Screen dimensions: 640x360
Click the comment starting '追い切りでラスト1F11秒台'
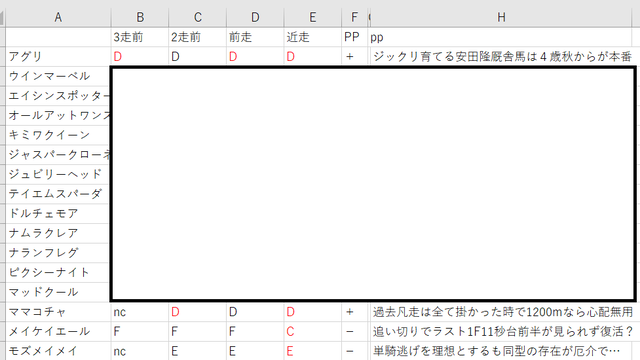[502, 331]
